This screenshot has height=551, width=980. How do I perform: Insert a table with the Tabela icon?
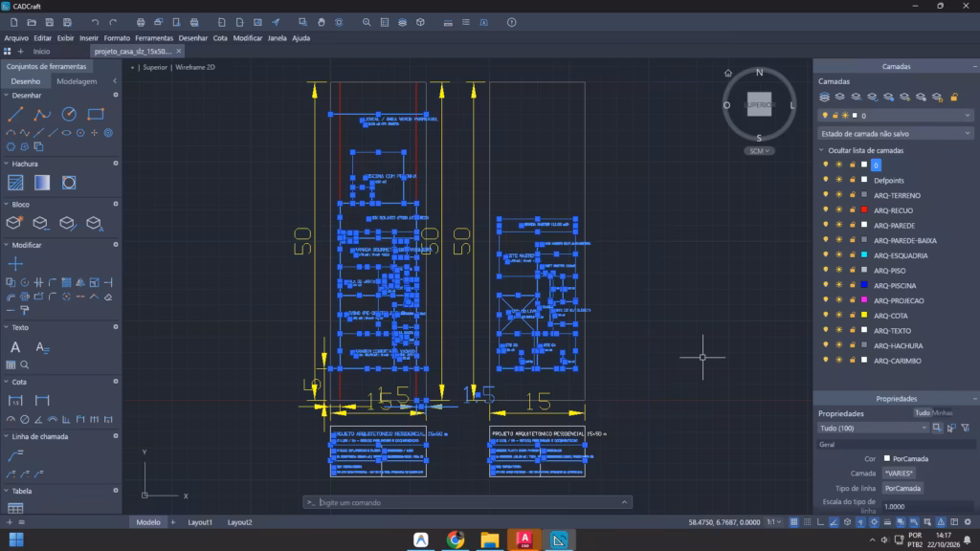[x=15, y=508]
